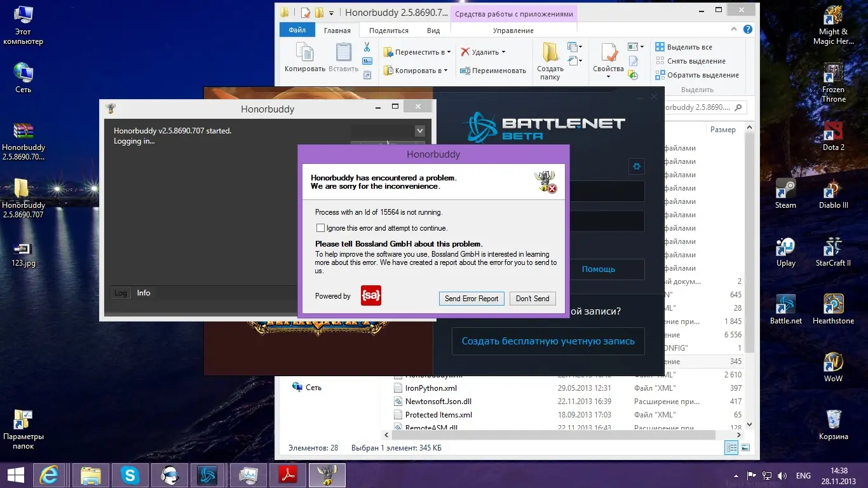
Task: Select the Вид ribbon tab
Action: click(x=433, y=30)
